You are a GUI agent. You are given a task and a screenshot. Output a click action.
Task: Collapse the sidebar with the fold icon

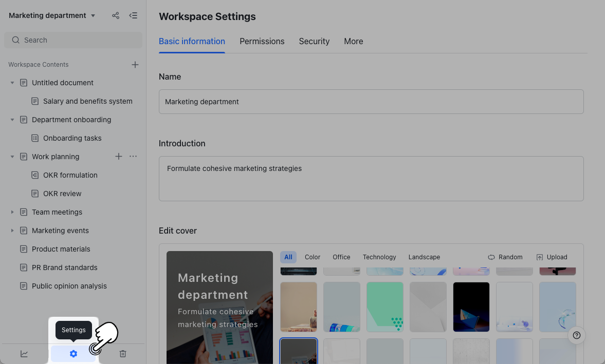[133, 15]
